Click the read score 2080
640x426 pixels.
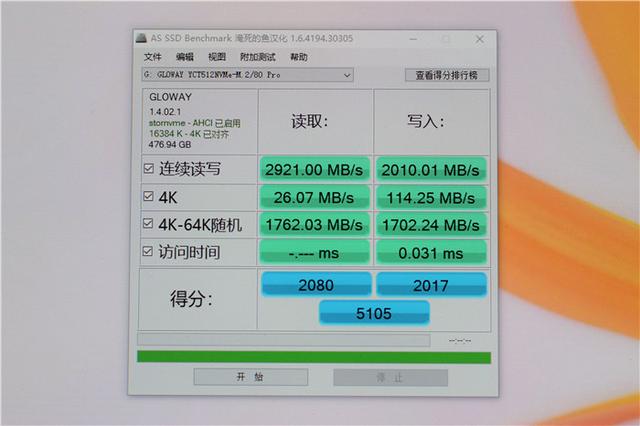point(316,284)
